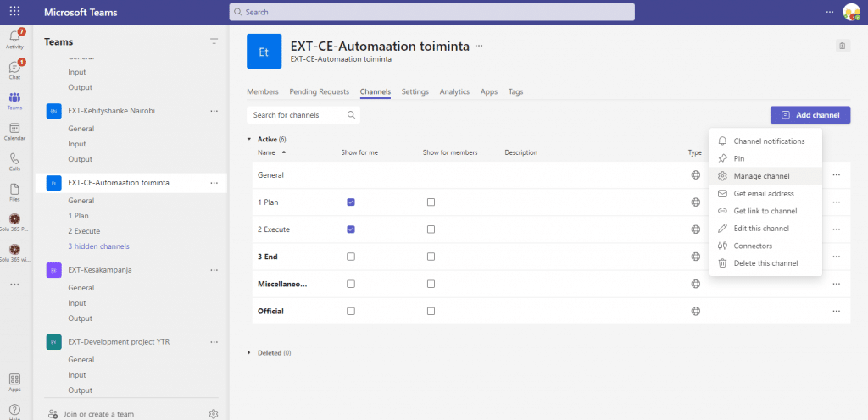This screenshot has width=868, height=420.
Task: Open manage teams gear icon
Action: (213, 414)
